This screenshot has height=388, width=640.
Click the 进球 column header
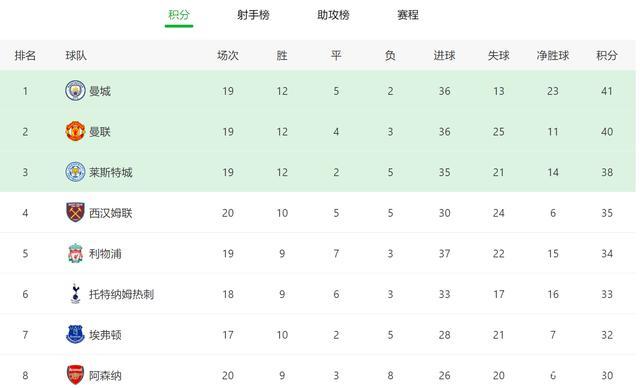pyautogui.click(x=444, y=55)
